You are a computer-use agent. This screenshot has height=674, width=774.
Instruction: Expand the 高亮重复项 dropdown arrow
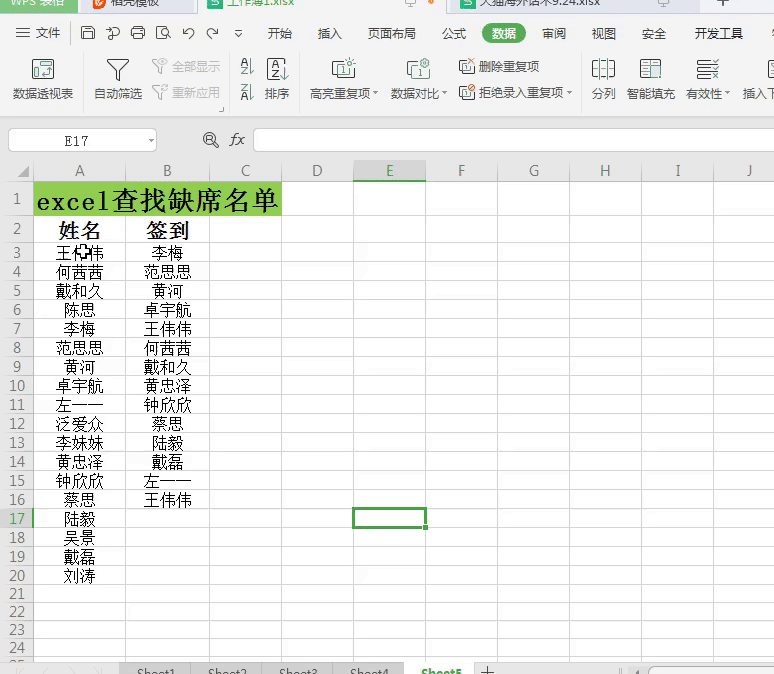point(376,93)
